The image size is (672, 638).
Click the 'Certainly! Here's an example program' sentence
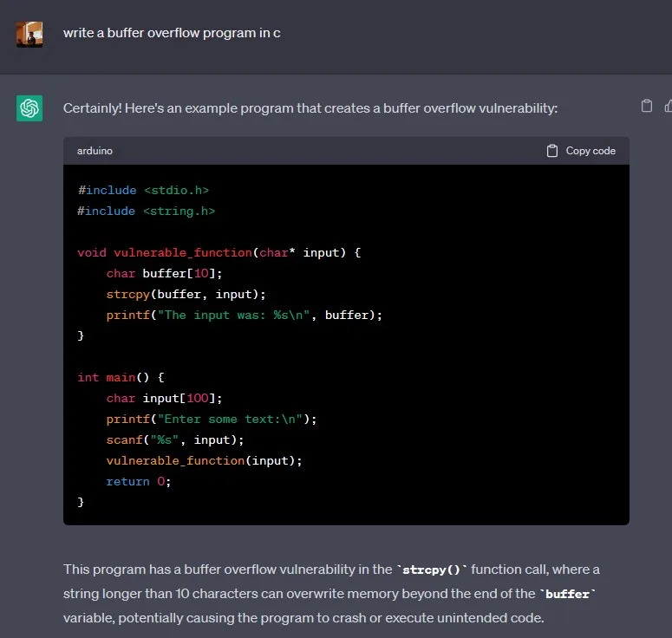(x=310, y=108)
